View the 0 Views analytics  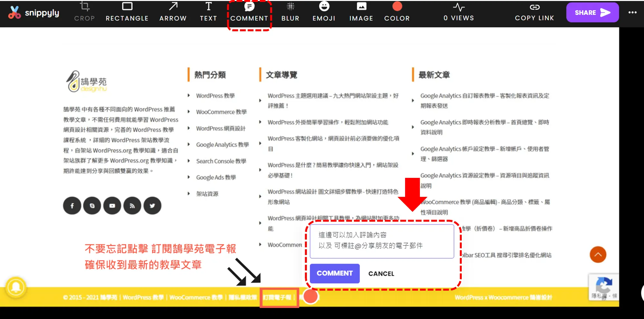click(x=459, y=12)
